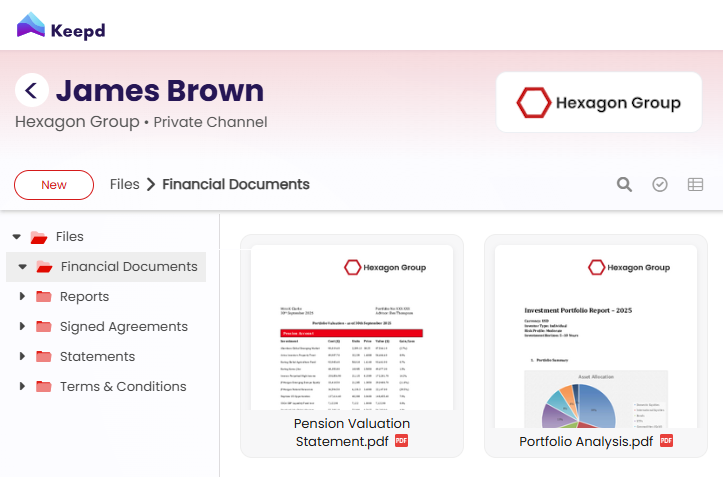Expand the Statements folder arrow
The height and width of the screenshot is (477, 723).
22,356
